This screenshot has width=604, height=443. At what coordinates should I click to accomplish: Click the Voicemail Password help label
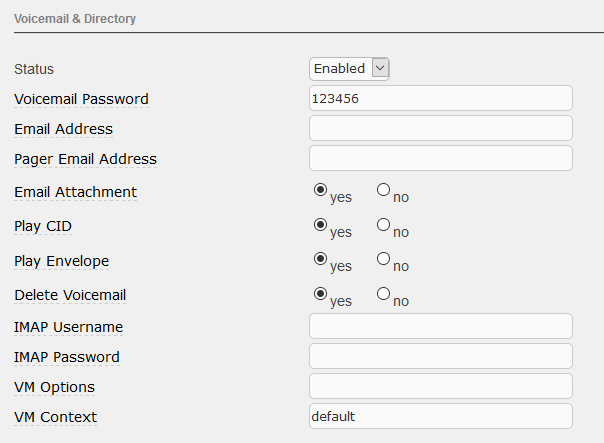81,99
